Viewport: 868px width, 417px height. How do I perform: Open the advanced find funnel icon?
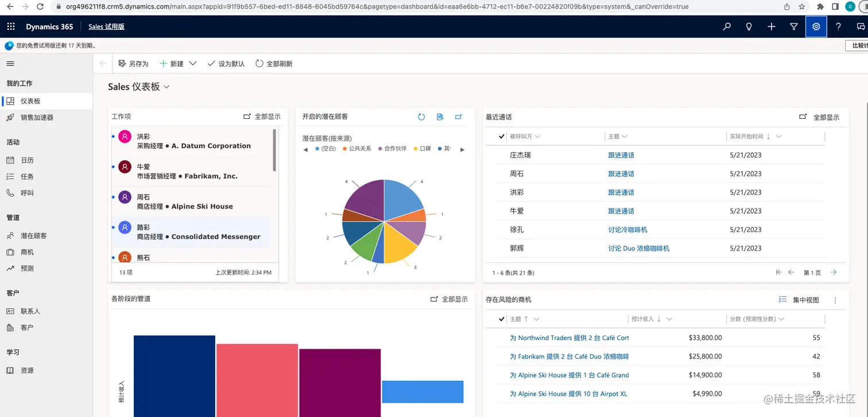point(794,26)
